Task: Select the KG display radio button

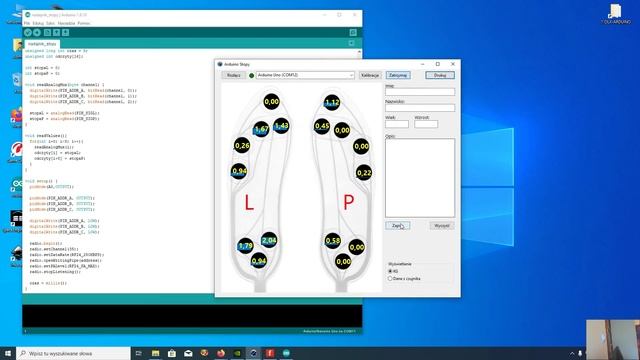Action: 390,271
